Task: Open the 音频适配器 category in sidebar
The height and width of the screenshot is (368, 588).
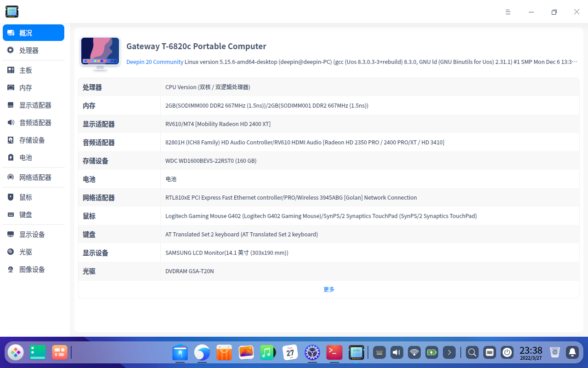Action: [34, 123]
